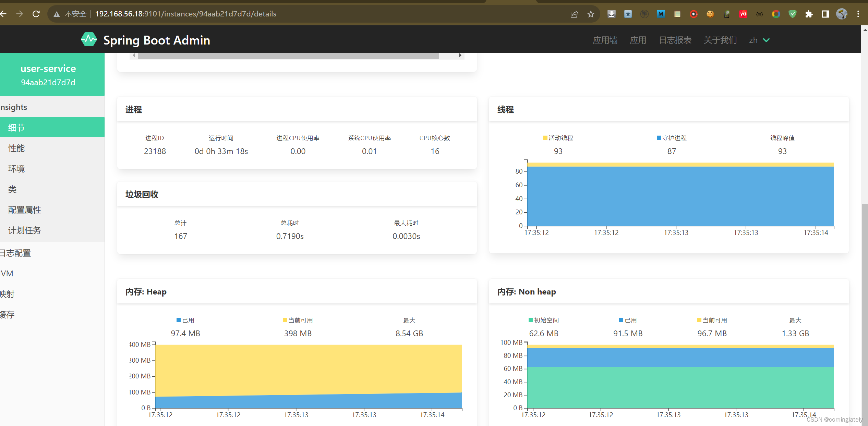The image size is (868, 426).
Task: Bookmark this page with star icon
Action: pyautogui.click(x=591, y=14)
